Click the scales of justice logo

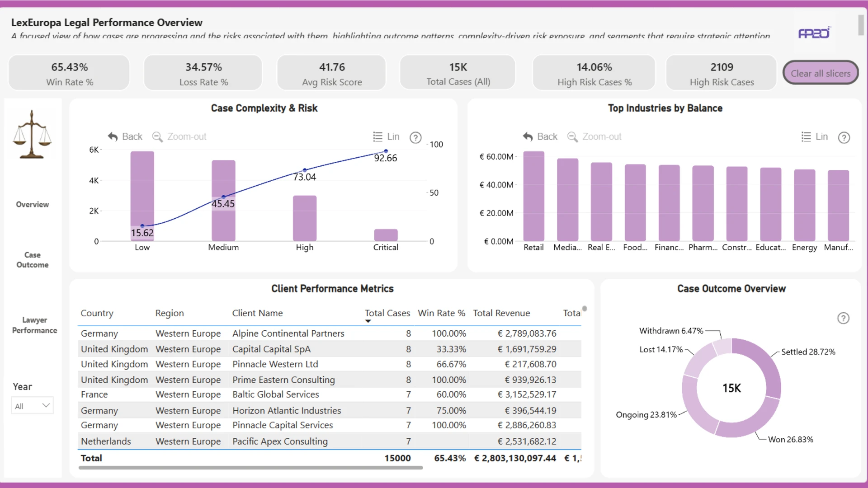32,134
